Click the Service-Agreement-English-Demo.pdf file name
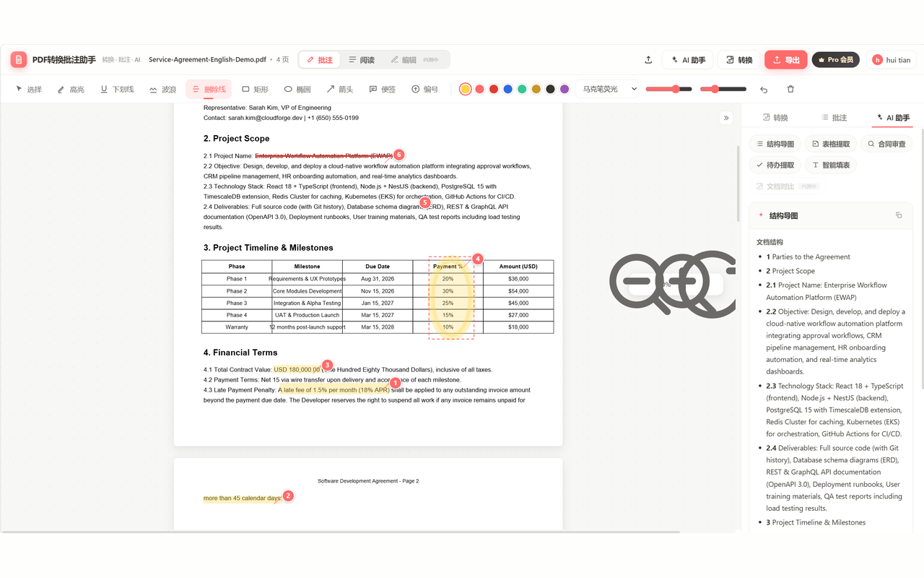The image size is (924, 578). [x=207, y=60]
